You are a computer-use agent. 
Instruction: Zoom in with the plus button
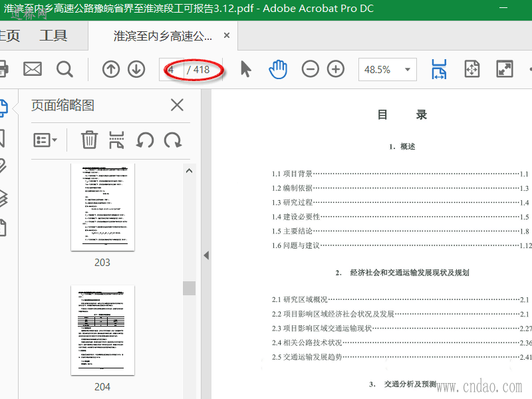coord(336,69)
